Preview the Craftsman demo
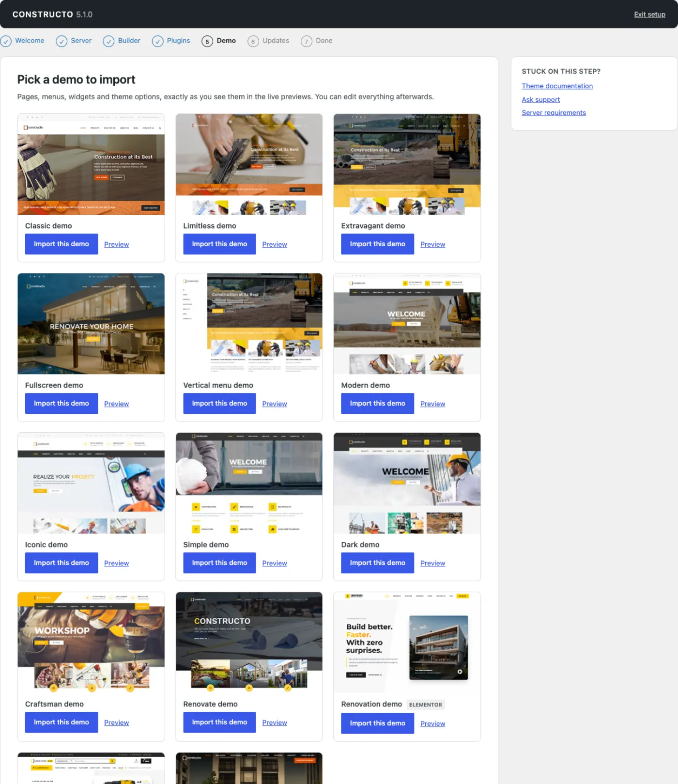The image size is (678, 784). click(x=116, y=722)
